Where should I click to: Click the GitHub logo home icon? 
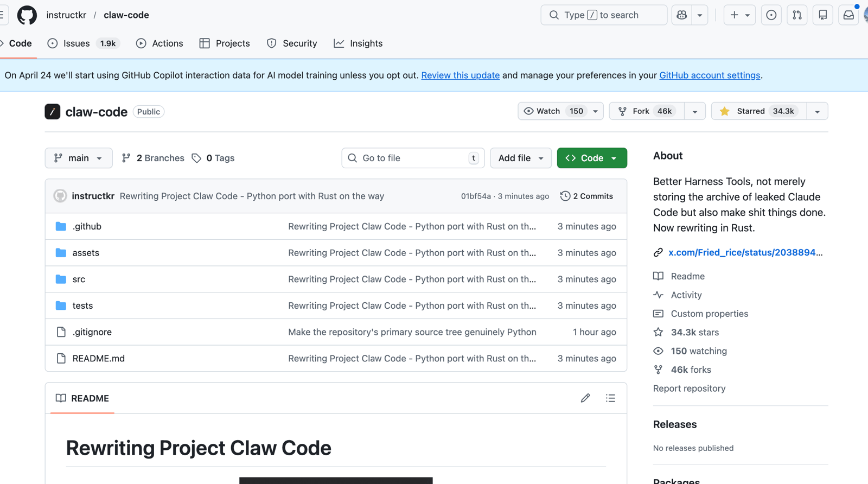[27, 15]
